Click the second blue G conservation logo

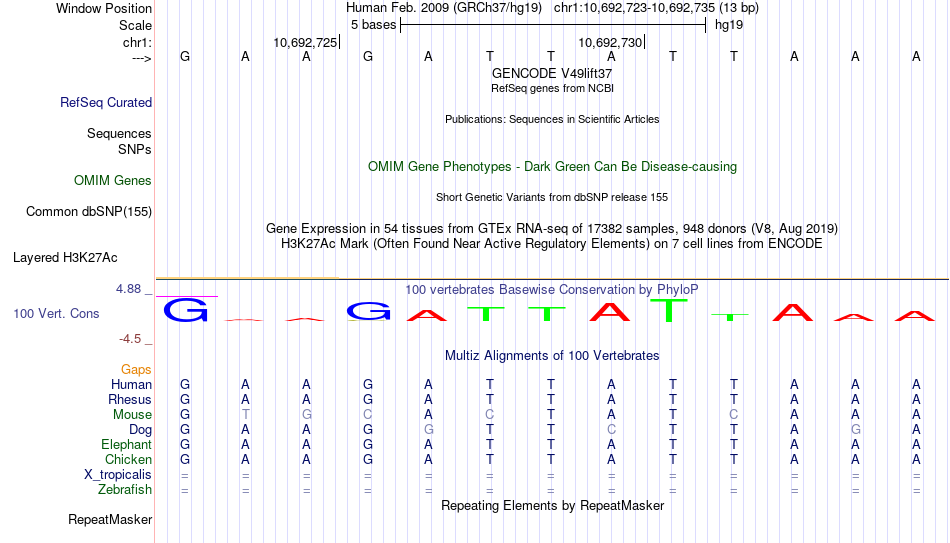pyautogui.click(x=368, y=311)
